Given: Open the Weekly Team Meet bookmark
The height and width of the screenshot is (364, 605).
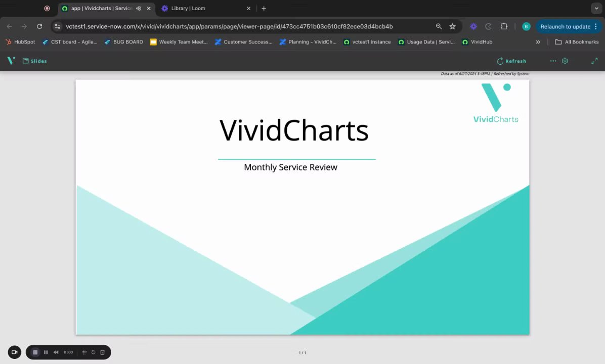Looking at the screenshot, I should pos(179,41).
